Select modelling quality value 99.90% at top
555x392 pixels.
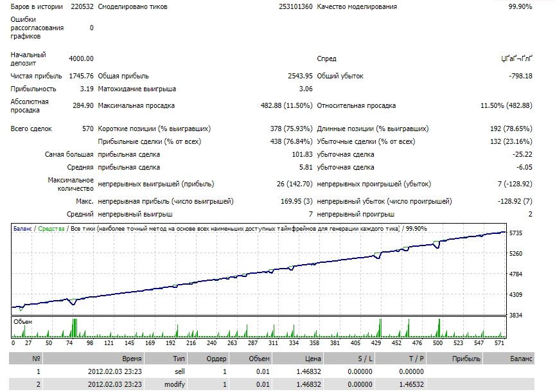point(520,6)
